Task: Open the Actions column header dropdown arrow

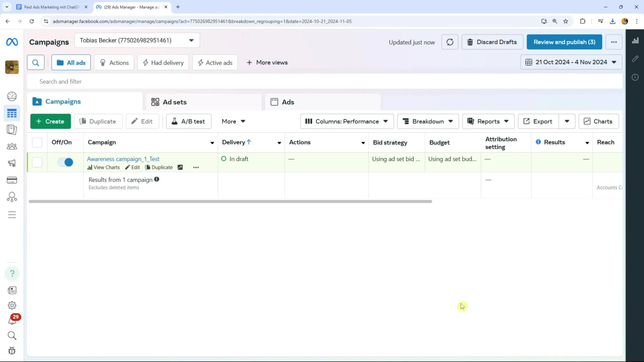Action: pyautogui.click(x=363, y=143)
